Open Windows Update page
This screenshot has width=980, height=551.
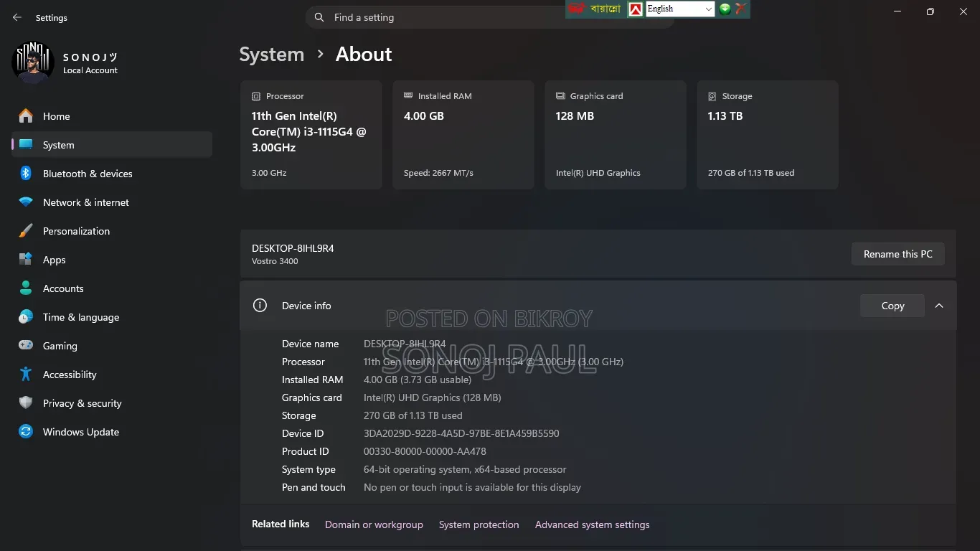pos(112,432)
